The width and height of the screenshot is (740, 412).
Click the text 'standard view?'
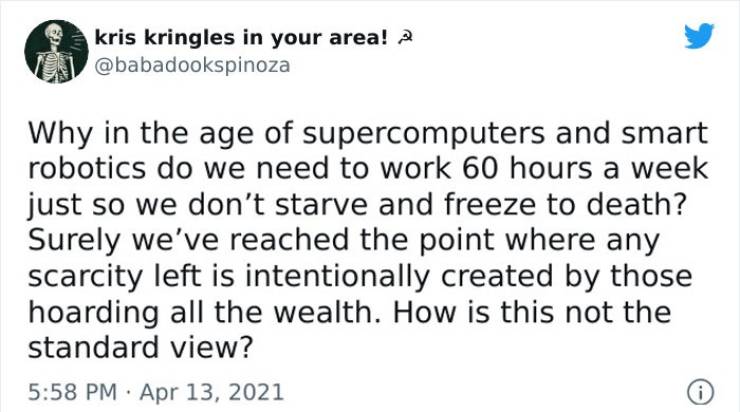click(141, 349)
